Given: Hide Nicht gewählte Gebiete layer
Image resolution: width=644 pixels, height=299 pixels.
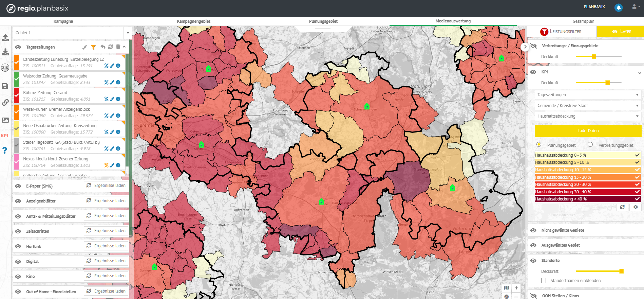Looking at the screenshot, I should pos(533,230).
